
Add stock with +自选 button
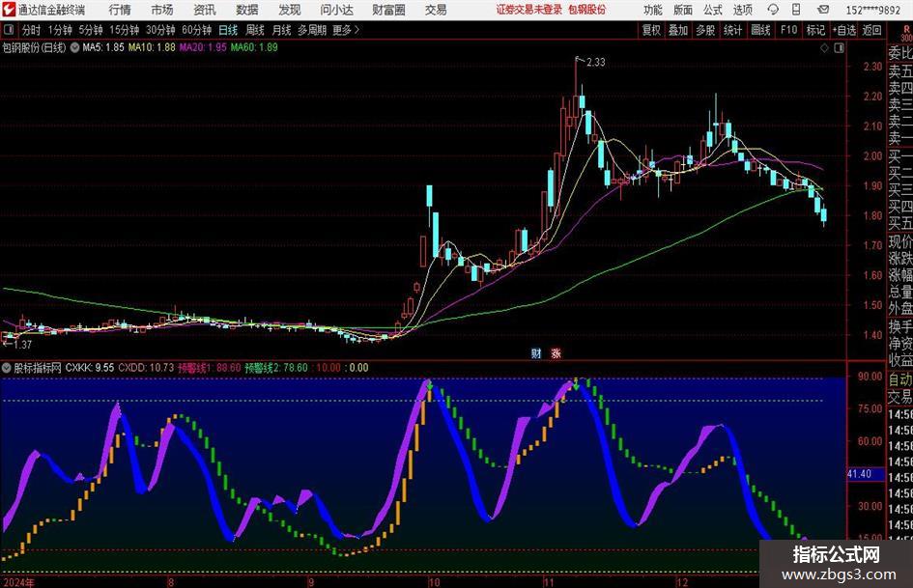coord(844,30)
